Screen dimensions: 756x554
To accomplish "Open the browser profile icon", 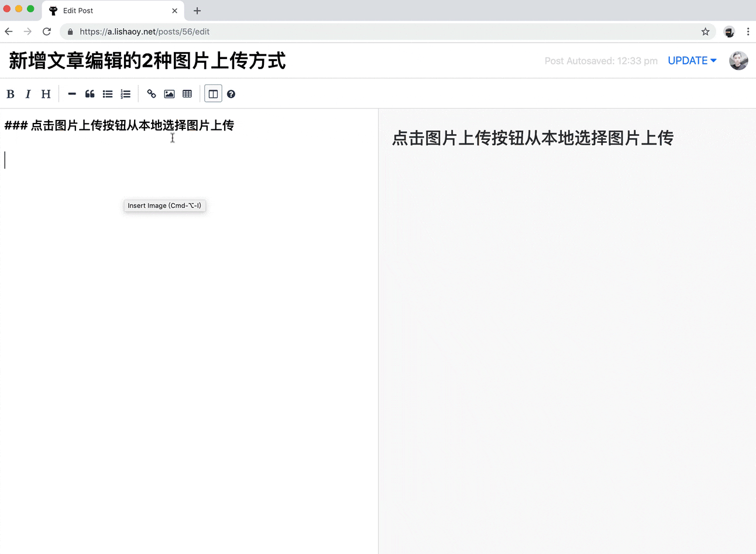I will coord(729,32).
